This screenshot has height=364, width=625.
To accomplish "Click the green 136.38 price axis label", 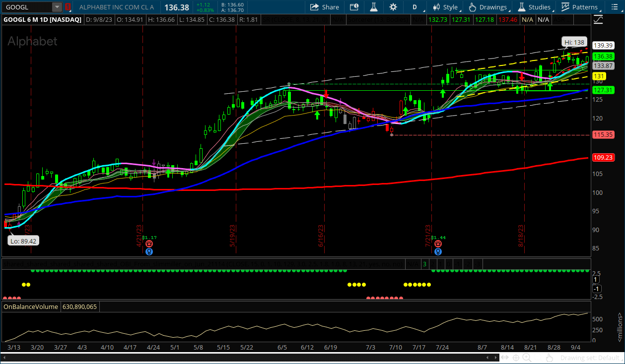I will coord(603,57).
